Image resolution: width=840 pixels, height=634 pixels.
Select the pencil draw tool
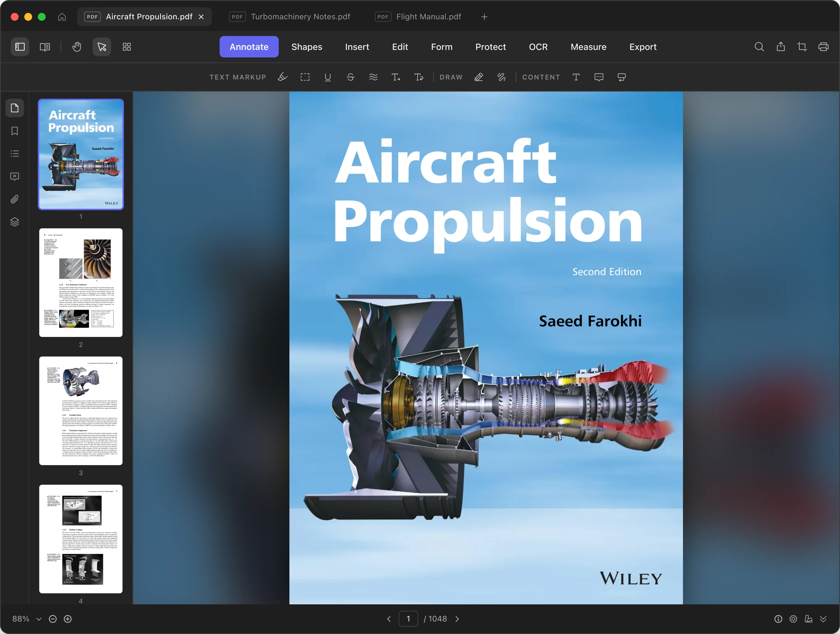(479, 77)
